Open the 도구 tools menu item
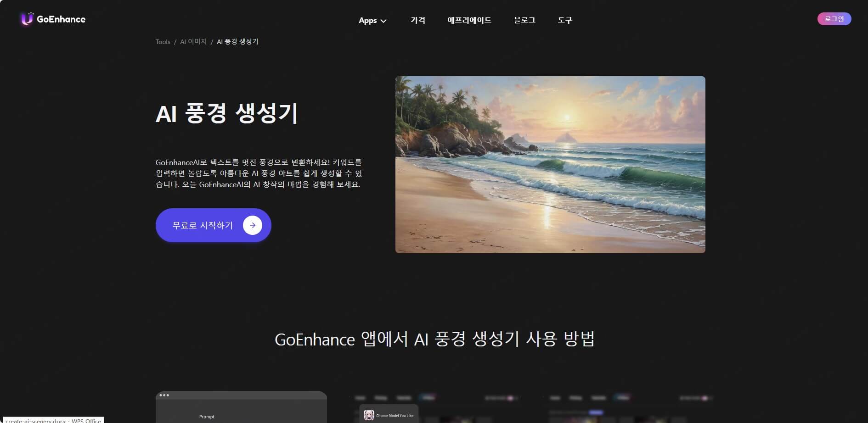The height and width of the screenshot is (423, 868). point(565,20)
